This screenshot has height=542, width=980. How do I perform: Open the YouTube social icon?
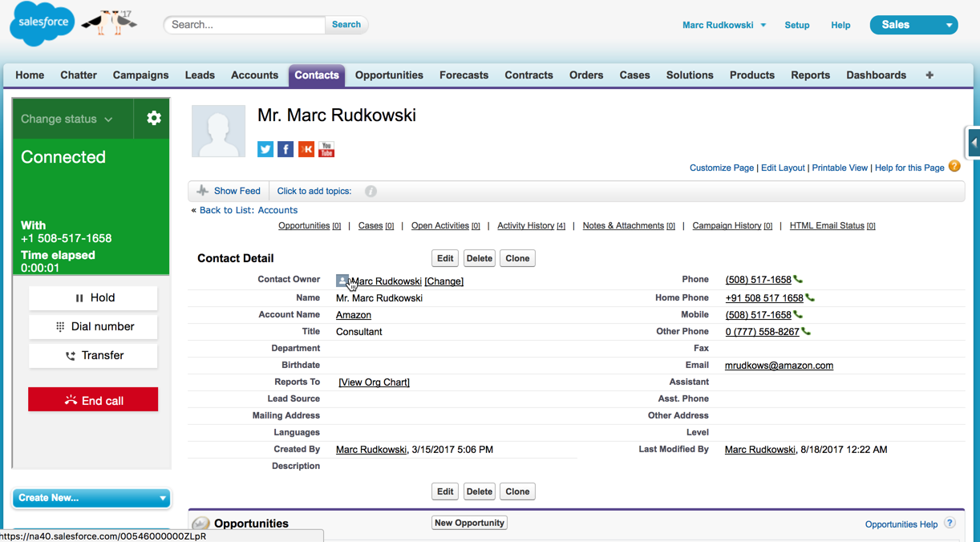tap(326, 149)
